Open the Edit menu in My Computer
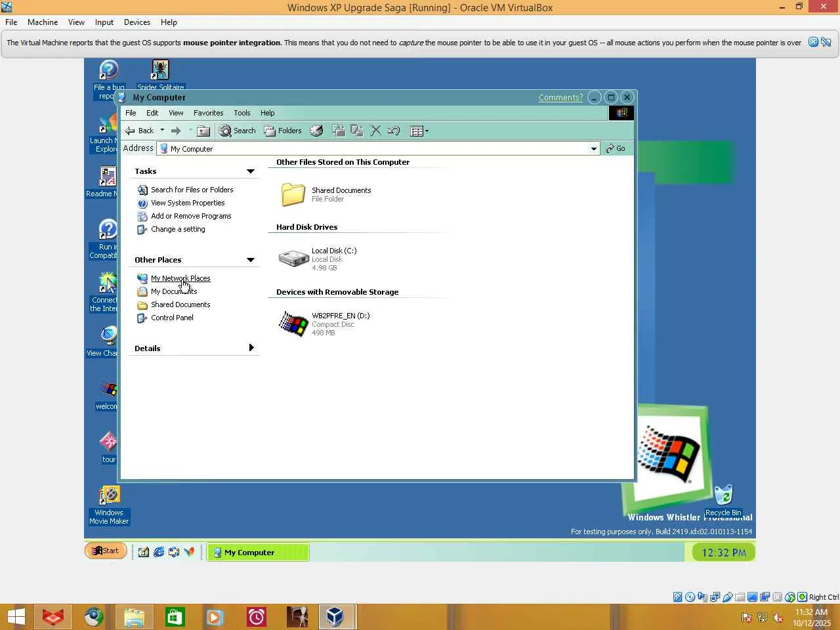Screen dimensions: 840x630 click(152, 113)
